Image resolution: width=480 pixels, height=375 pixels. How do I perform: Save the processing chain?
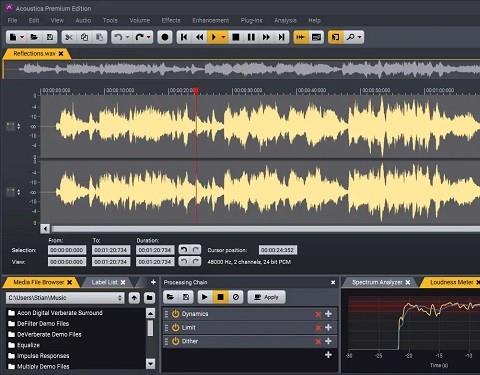coord(186,297)
